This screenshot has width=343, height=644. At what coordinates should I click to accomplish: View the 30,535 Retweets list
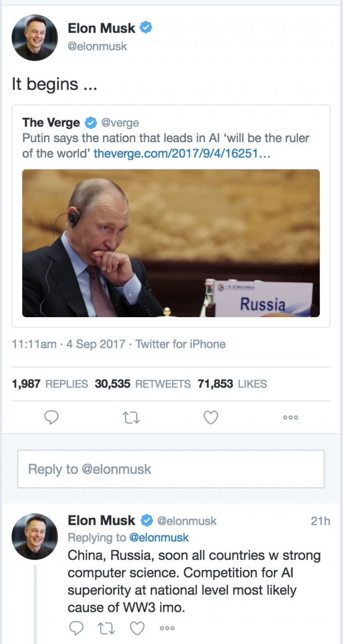143,384
